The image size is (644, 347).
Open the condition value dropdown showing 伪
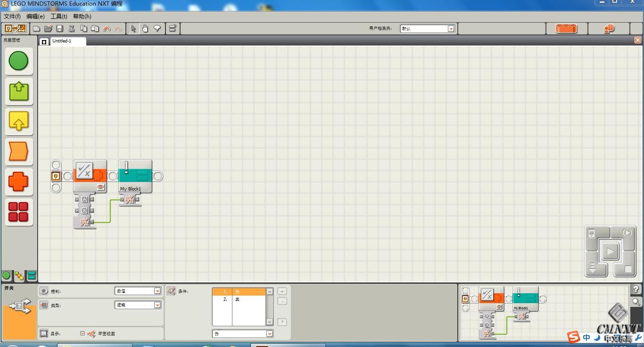[x=243, y=334]
